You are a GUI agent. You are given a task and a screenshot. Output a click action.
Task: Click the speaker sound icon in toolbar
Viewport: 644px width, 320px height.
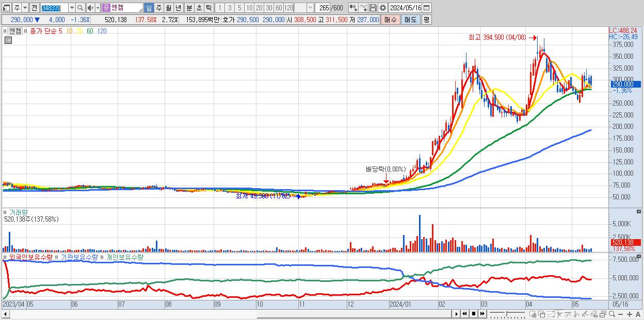(x=90, y=8)
